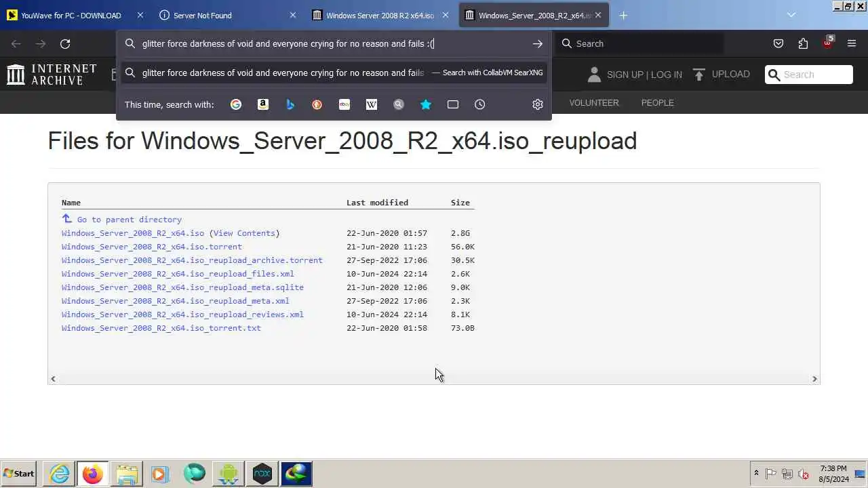Open the media player taskbar icon

pos(159,474)
